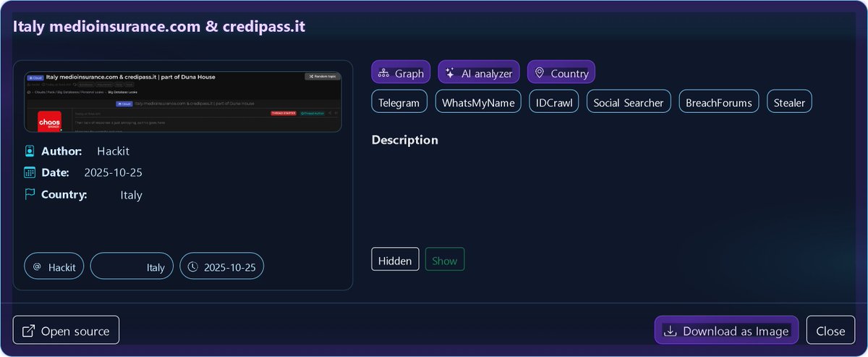Open the forum post screenshot thumbnail
Image resolution: width=868 pixels, height=357 pixels.
click(x=183, y=101)
